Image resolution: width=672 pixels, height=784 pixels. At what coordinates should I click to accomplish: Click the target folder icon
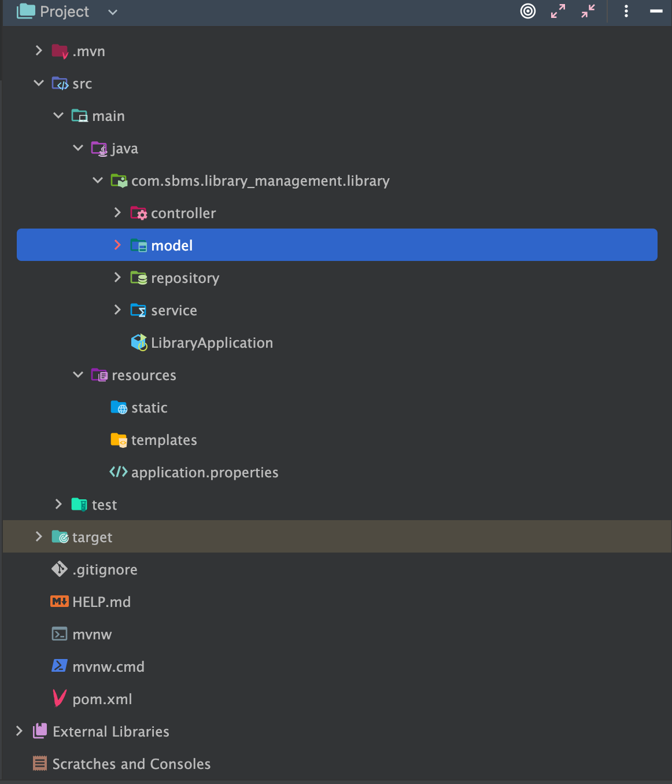[x=60, y=537]
